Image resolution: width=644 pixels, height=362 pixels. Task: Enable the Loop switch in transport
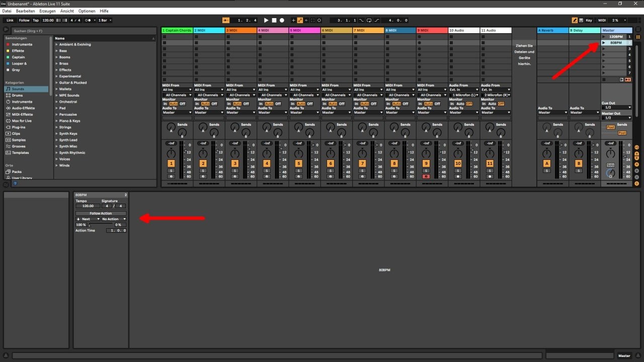click(x=369, y=20)
